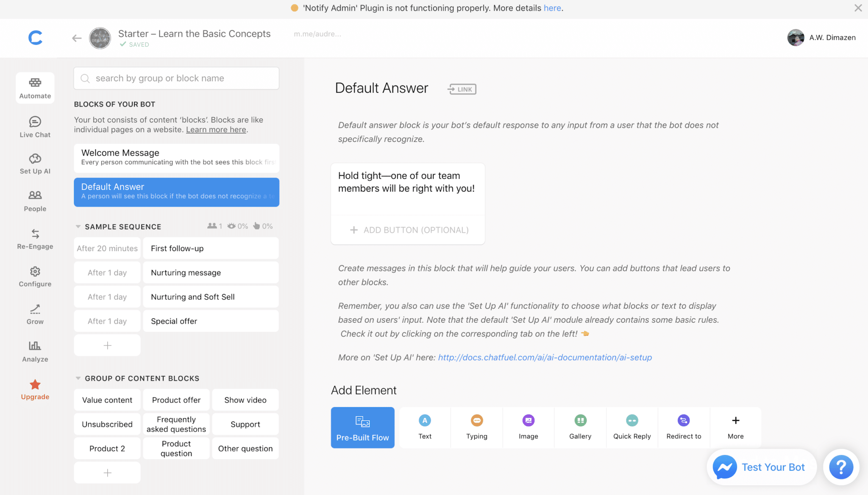Collapse the Group of Content Blocks section
868x495 pixels.
point(78,378)
